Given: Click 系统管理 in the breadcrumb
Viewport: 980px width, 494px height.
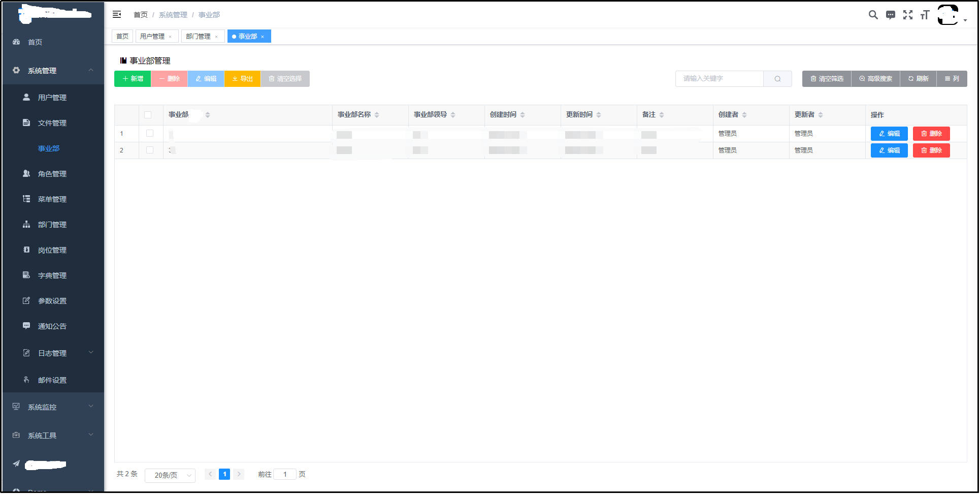Looking at the screenshot, I should [173, 15].
